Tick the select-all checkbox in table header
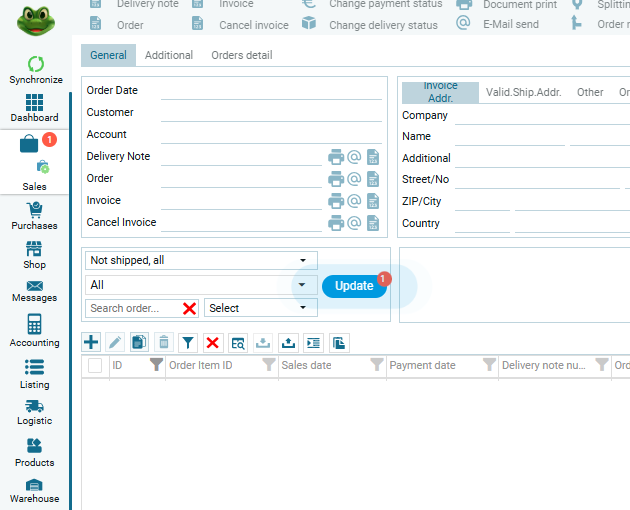 (95, 366)
